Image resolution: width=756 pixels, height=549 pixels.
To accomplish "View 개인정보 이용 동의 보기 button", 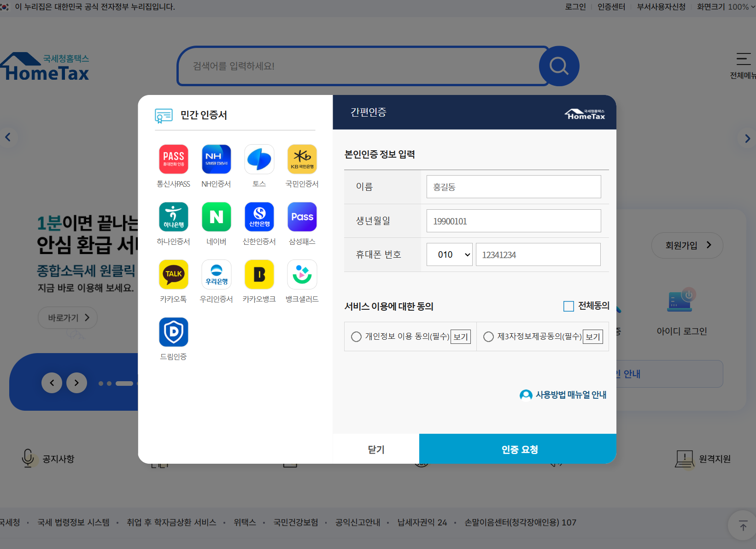I will (x=461, y=337).
